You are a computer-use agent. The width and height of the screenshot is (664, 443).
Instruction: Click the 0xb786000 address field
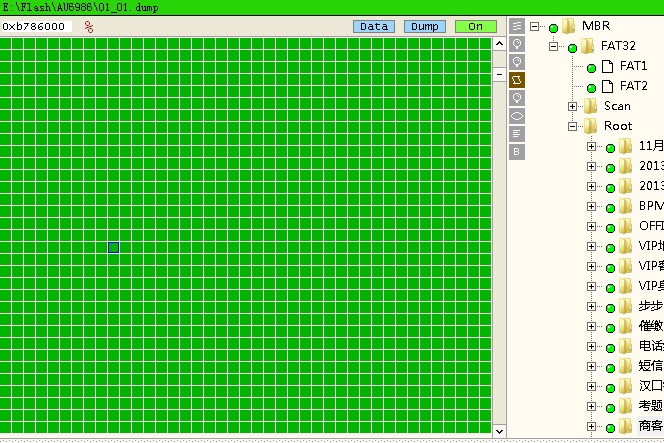click(x=35, y=27)
